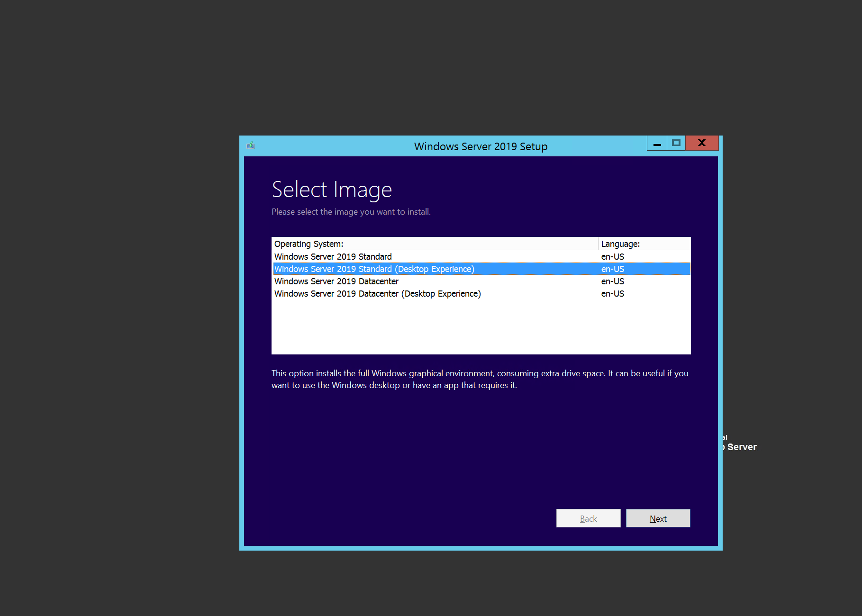The image size is (862, 616).
Task: Click the en-US entry beside Datacenter edition
Action: 612,281
